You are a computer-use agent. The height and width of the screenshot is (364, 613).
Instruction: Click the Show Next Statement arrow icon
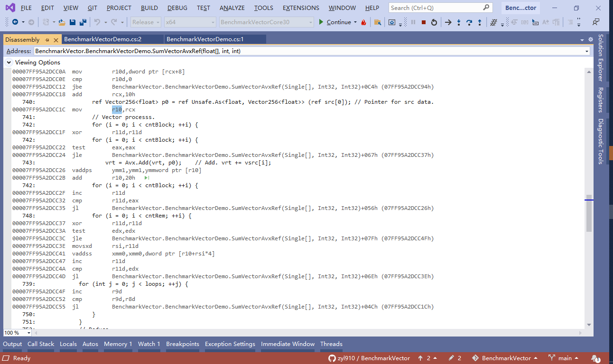pos(448,22)
